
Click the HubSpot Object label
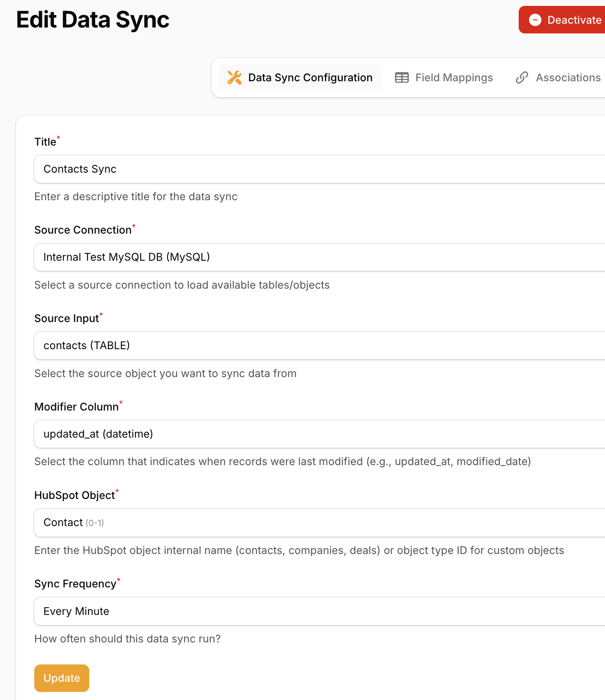coord(74,495)
